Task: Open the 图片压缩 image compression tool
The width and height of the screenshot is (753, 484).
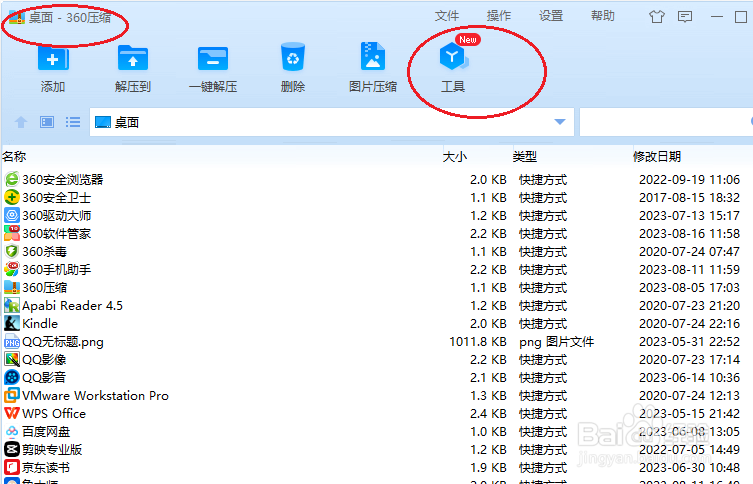Action: coord(373,57)
